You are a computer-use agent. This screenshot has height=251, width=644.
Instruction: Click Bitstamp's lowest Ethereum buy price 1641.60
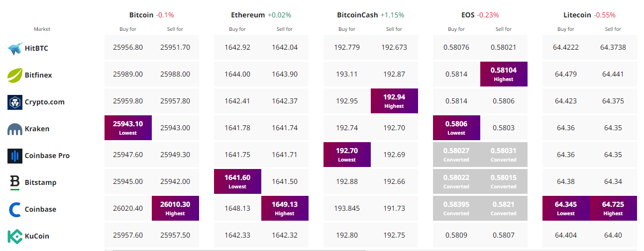(237, 181)
